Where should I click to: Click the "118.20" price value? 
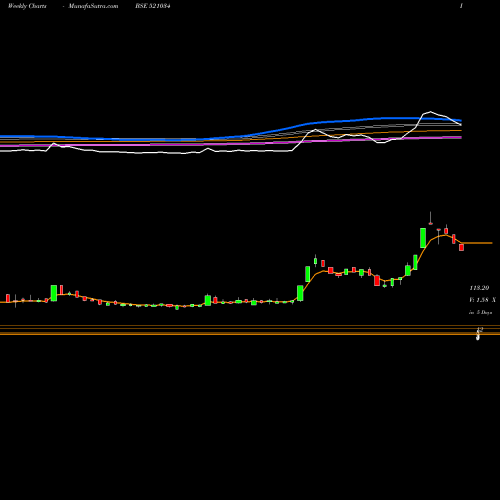pyautogui.click(x=479, y=288)
